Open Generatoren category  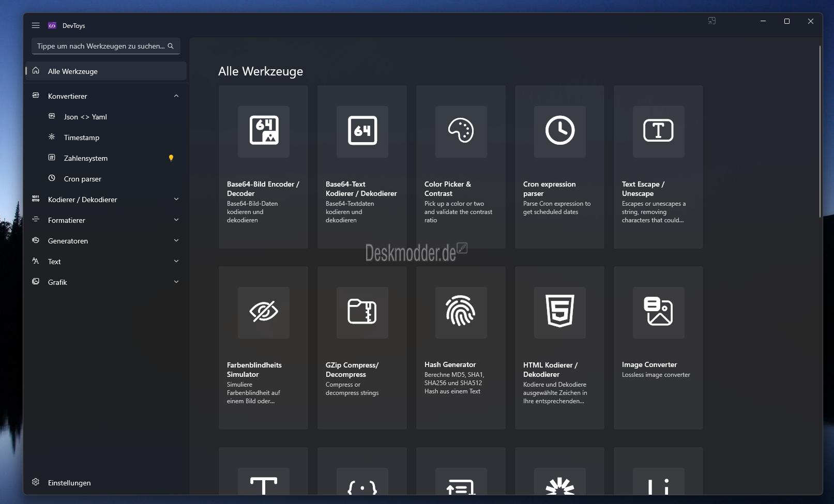(x=106, y=241)
